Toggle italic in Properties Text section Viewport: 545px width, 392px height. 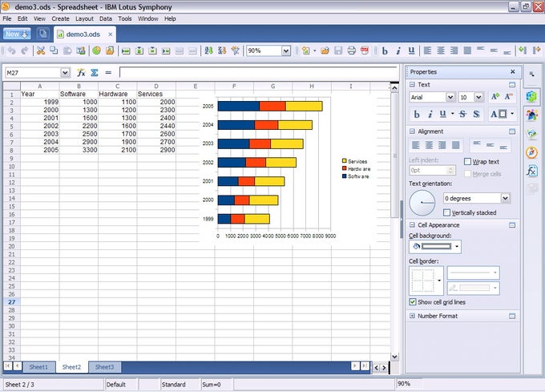point(430,114)
